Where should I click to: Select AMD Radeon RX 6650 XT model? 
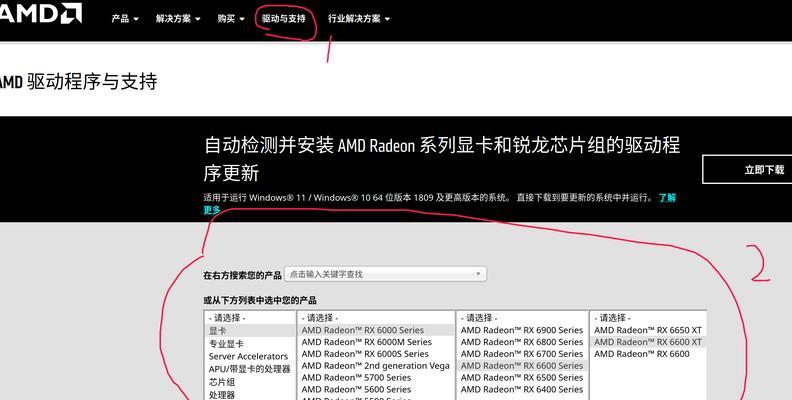click(649, 330)
